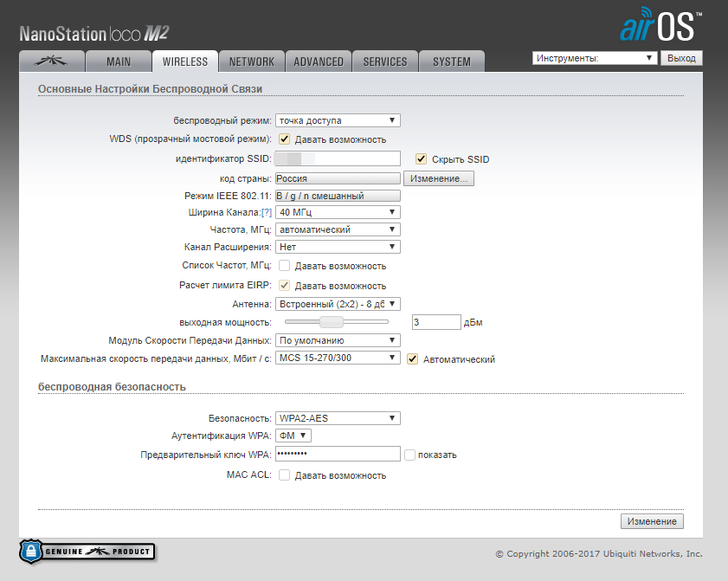This screenshot has width=728, height=581.
Task: Enable the MAC ACL checkbox
Action: (284, 475)
